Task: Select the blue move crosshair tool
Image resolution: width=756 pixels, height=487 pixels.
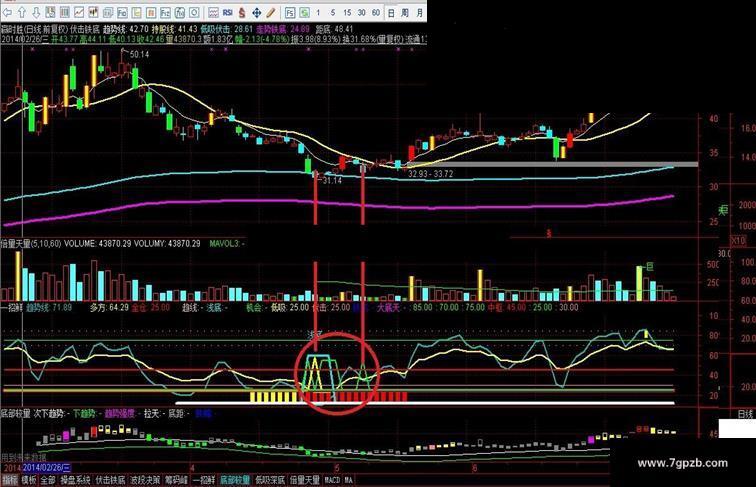Action: [256, 13]
